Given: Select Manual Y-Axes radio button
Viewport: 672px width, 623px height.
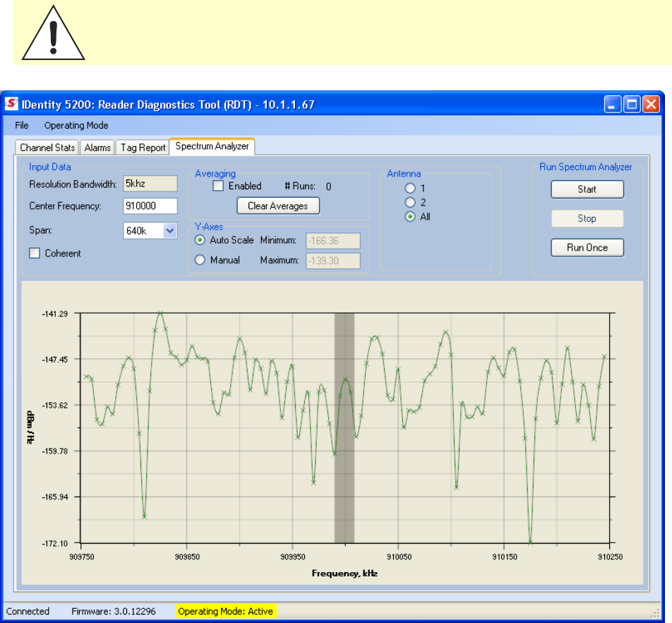Looking at the screenshot, I should pos(200,260).
